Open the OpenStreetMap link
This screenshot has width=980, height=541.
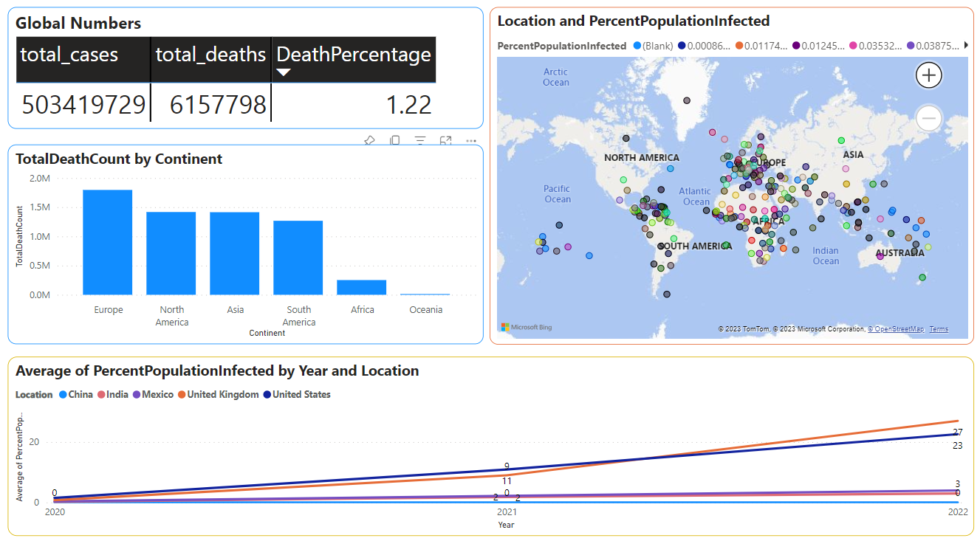[896, 329]
